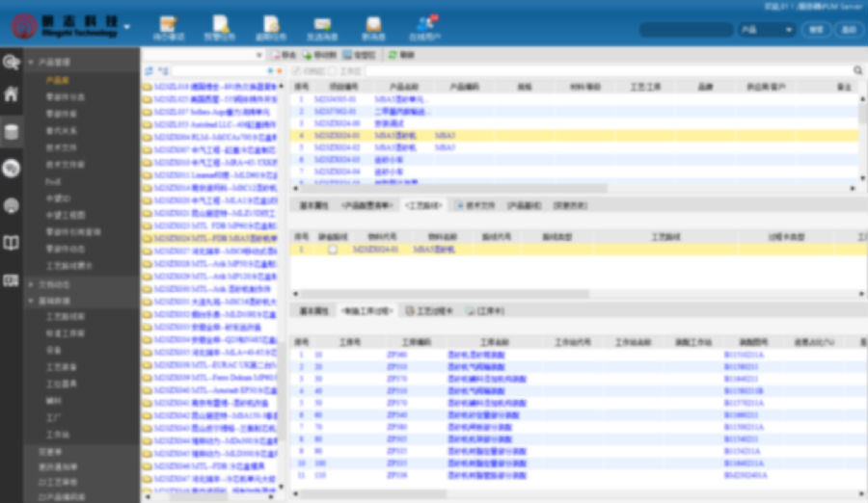Click small orange dot beside tree filter
Viewport: 868px width, 503px height.
[279, 71]
